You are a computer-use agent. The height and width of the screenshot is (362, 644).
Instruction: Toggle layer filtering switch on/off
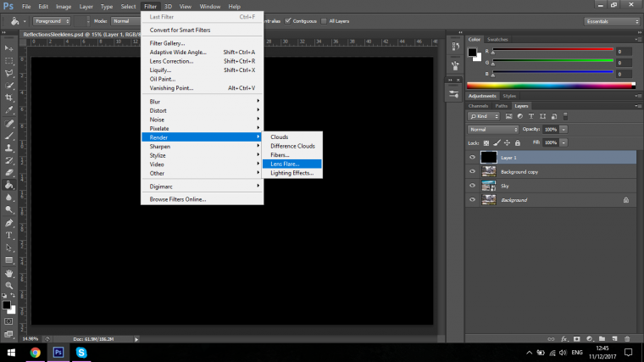[x=565, y=116]
